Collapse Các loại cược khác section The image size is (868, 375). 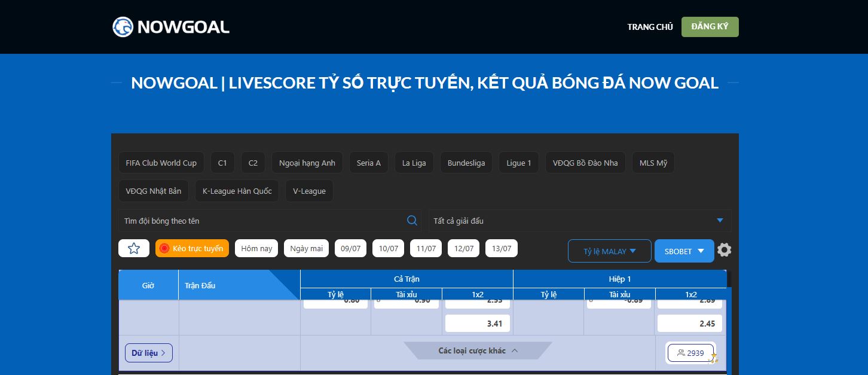click(x=478, y=350)
